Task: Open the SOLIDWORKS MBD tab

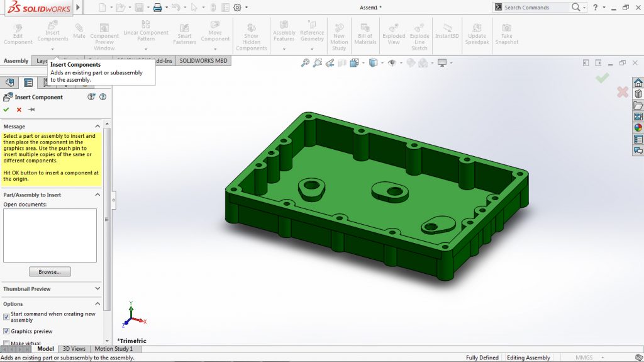Action: (x=203, y=61)
